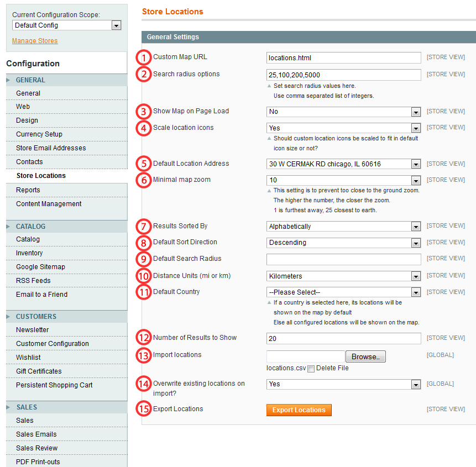Collapse the GENERAL section arrow
This screenshot has width=476, height=467.
pos(8,80)
